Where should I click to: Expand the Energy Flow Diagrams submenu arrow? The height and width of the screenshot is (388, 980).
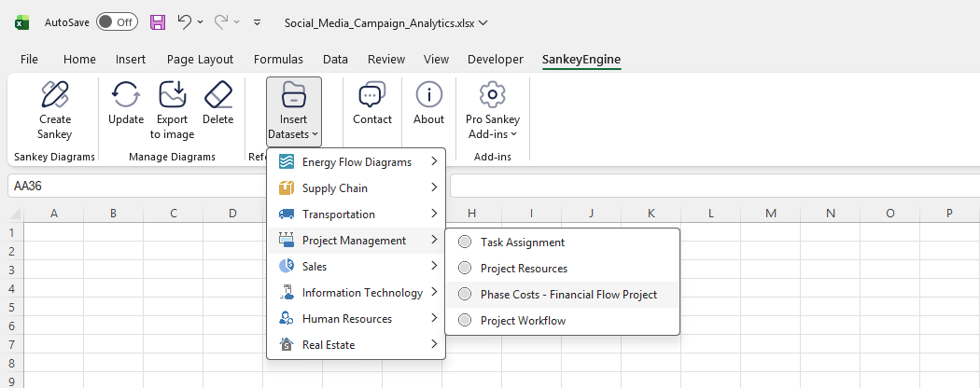(x=434, y=162)
